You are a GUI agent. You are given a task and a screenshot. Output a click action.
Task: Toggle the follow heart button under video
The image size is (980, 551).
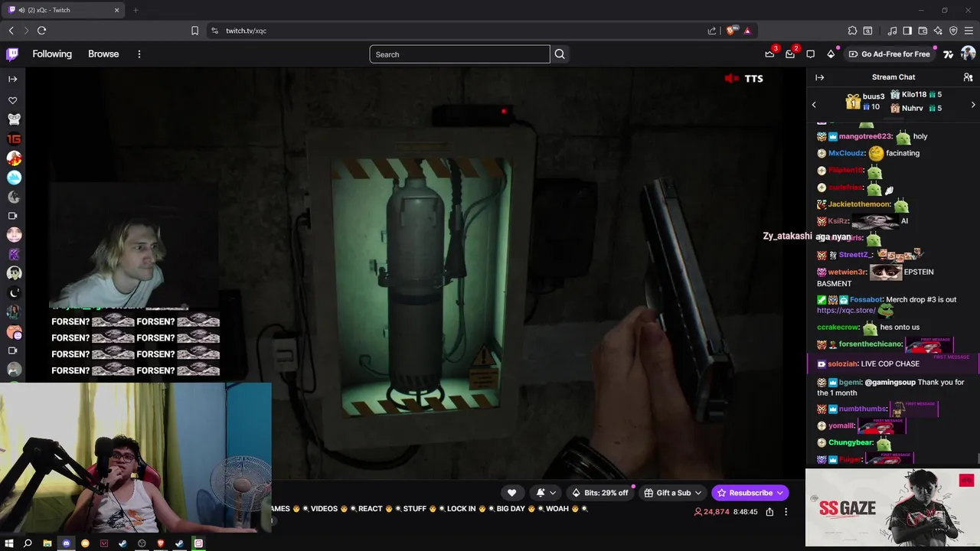pos(511,493)
